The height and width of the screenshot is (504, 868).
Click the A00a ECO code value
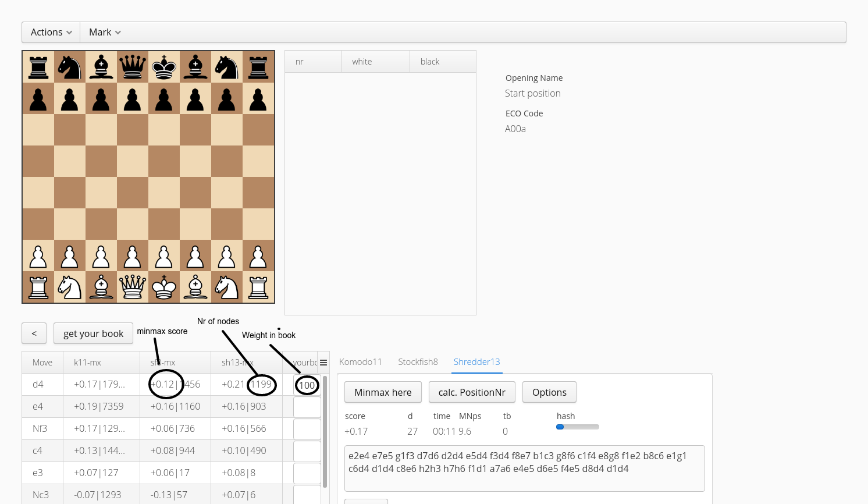pyautogui.click(x=515, y=129)
